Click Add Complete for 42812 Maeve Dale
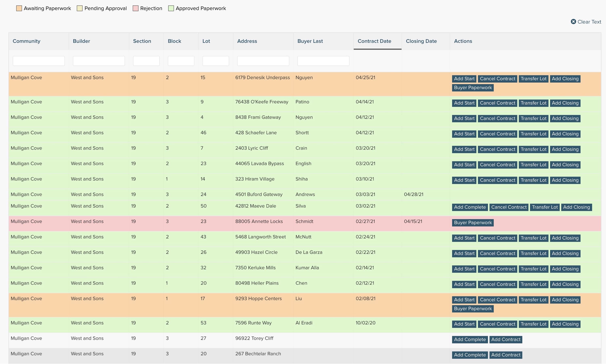606x364 pixels. [x=470, y=207]
